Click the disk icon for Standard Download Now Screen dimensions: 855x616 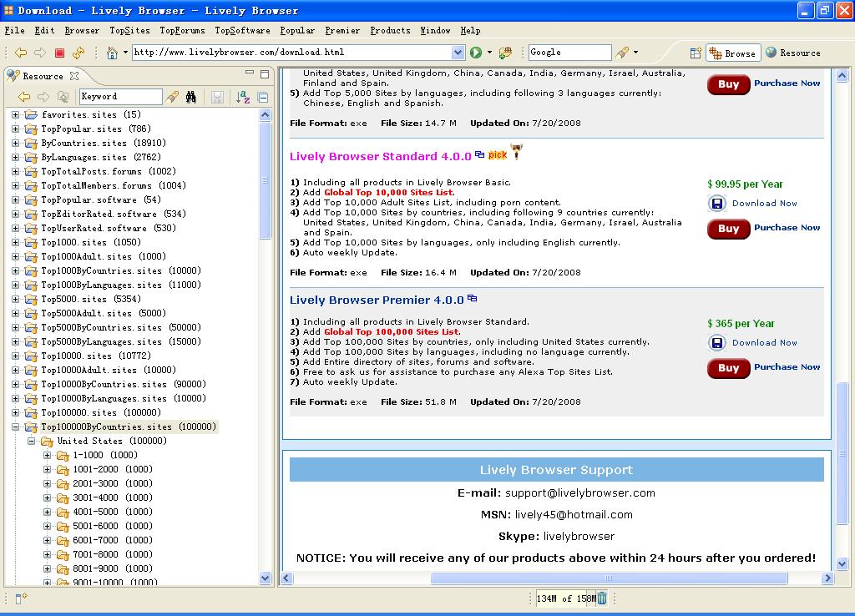717,204
